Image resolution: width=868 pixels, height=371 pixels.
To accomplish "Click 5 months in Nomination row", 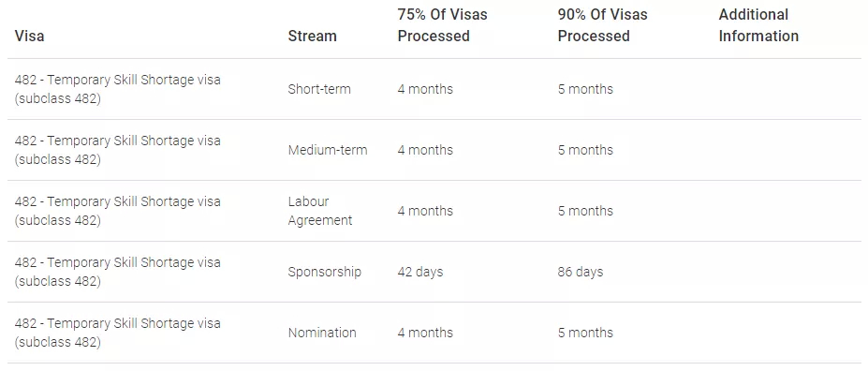I will (x=585, y=333).
